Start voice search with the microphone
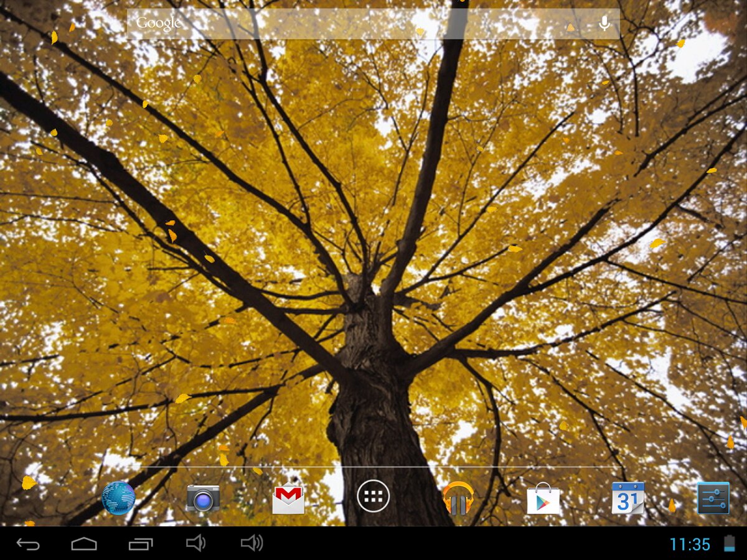 tap(604, 24)
